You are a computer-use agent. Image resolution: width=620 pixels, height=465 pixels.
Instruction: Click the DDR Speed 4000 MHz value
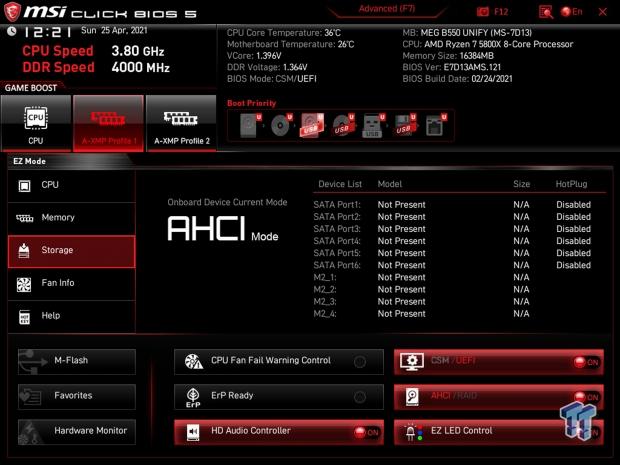point(140,67)
